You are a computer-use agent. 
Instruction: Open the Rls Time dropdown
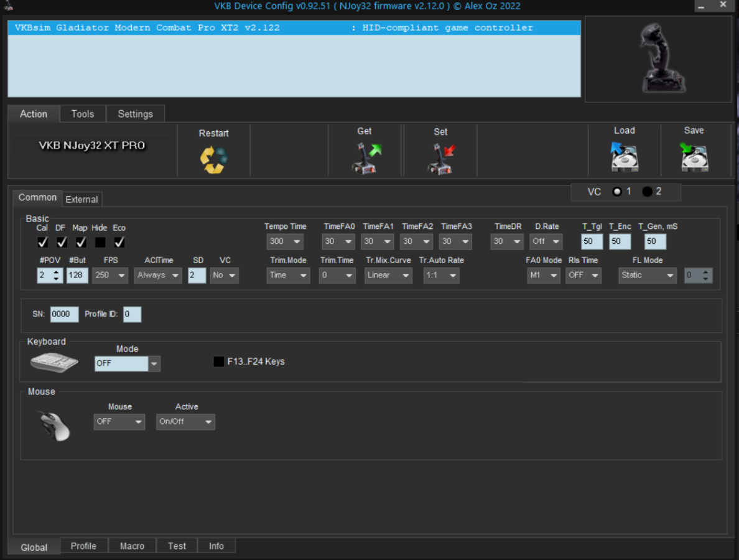point(583,275)
